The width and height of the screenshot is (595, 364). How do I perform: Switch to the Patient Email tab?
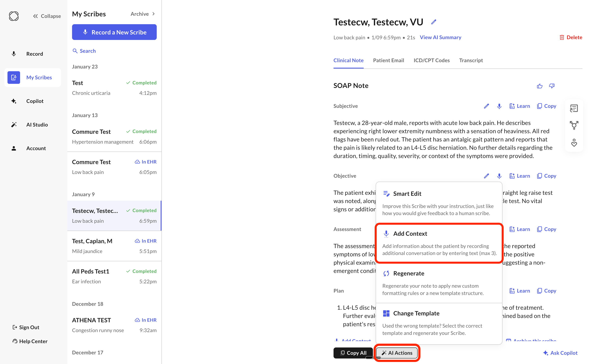388,60
